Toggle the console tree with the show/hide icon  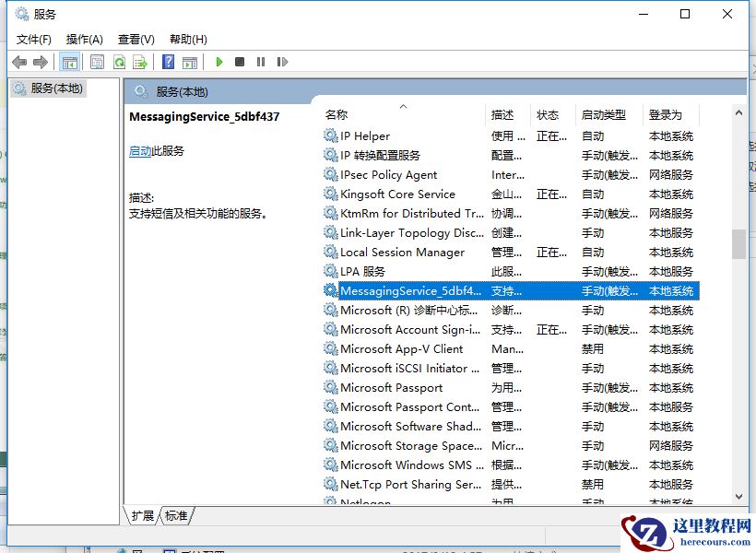pos(70,62)
